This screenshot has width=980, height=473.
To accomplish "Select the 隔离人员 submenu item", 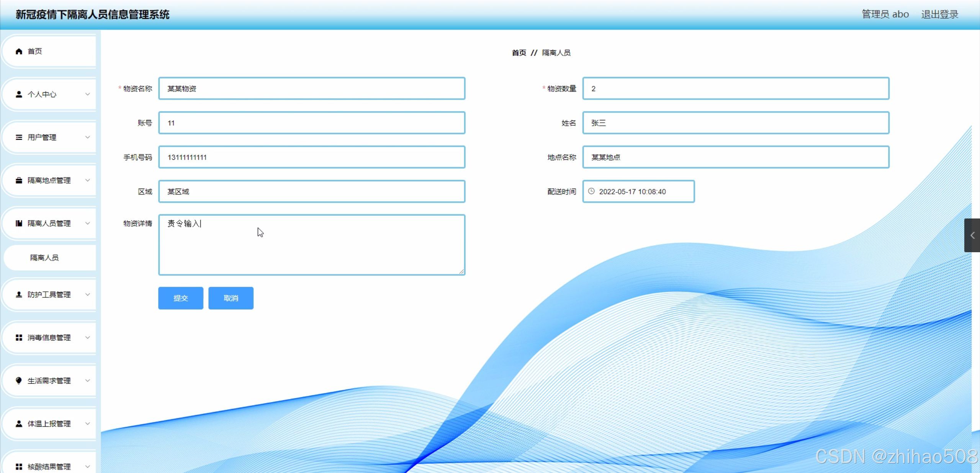I will tap(44, 258).
